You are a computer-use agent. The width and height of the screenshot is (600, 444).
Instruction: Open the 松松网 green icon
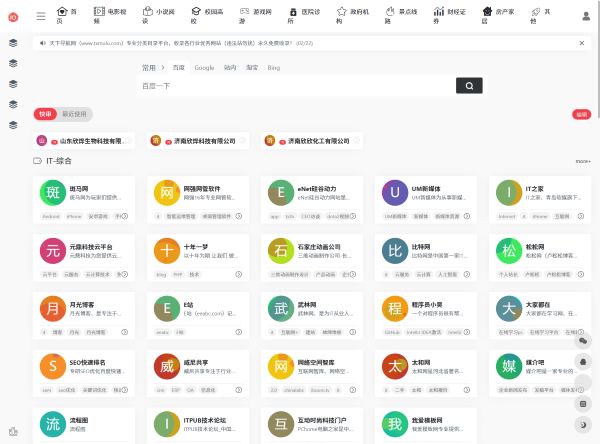point(509,251)
